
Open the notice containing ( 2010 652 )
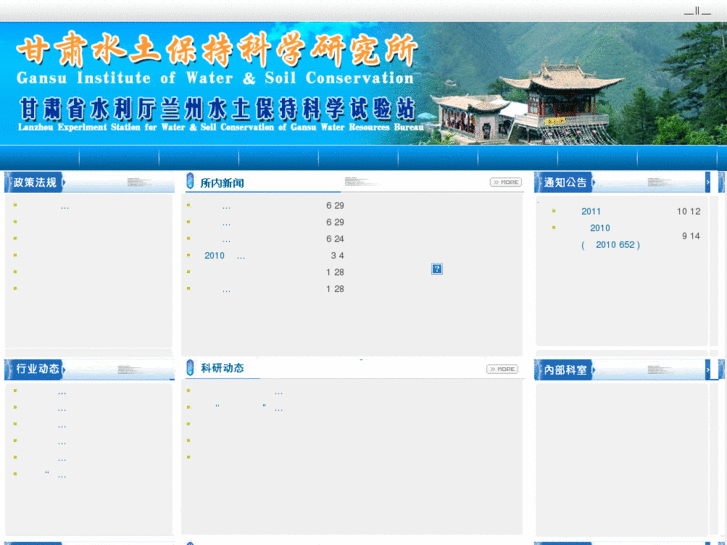pyautogui.click(x=610, y=236)
